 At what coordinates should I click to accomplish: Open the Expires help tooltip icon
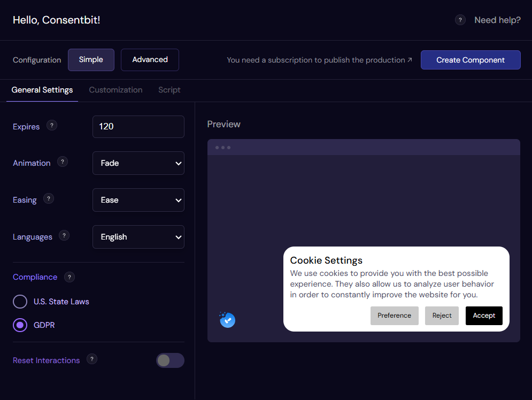click(51, 126)
